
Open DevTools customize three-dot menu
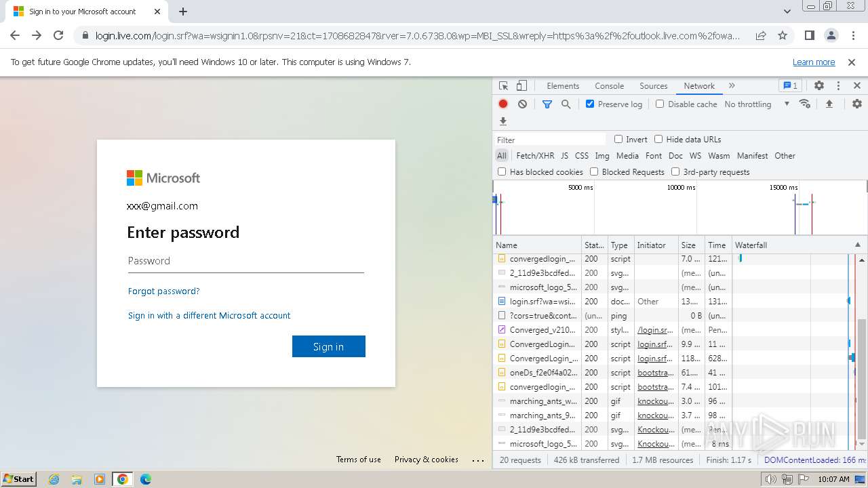(838, 86)
